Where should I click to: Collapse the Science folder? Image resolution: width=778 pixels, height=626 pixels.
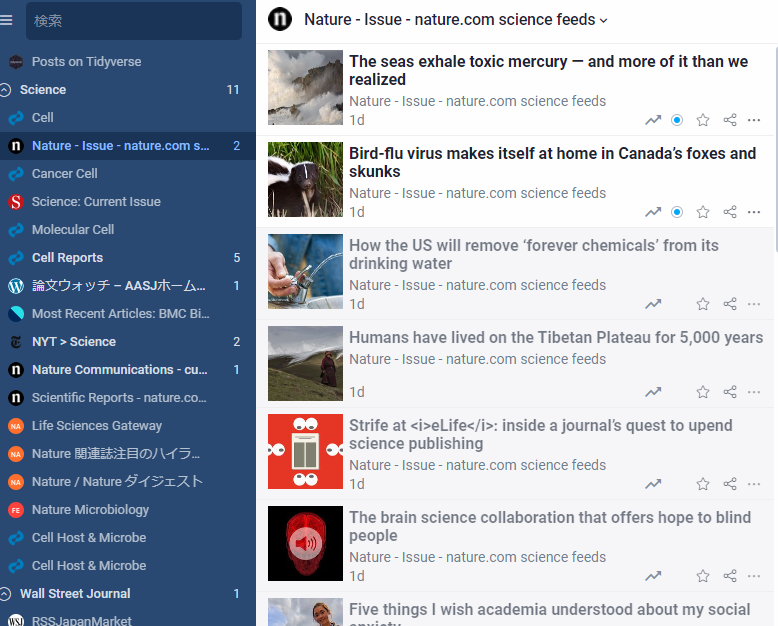click(x=6, y=90)
